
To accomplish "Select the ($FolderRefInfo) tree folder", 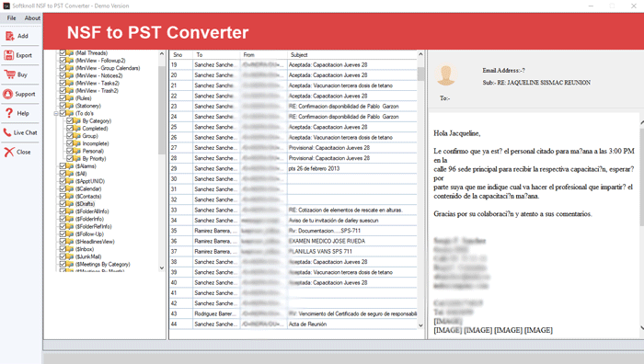I will 93,226.
